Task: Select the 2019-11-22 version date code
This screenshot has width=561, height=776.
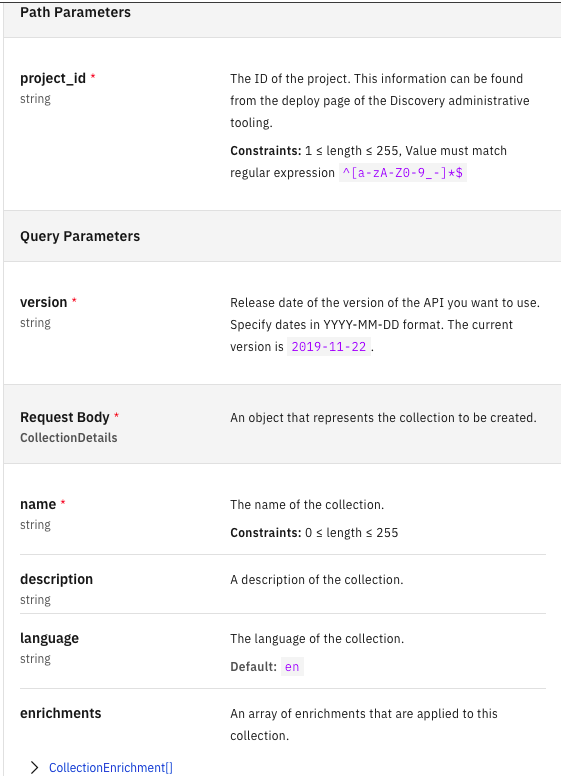Action: click(x=328, y=346)
